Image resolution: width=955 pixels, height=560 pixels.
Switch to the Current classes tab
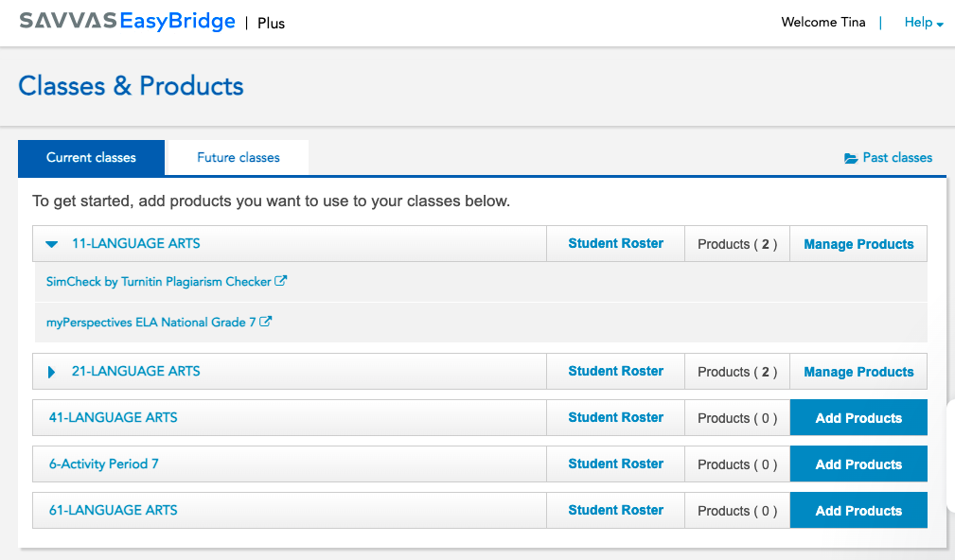(x=91, y=158)
